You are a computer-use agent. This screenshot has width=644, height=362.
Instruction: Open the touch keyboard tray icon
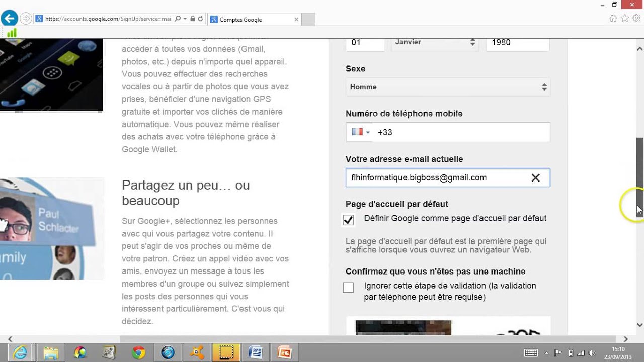(x=531, y=353)
